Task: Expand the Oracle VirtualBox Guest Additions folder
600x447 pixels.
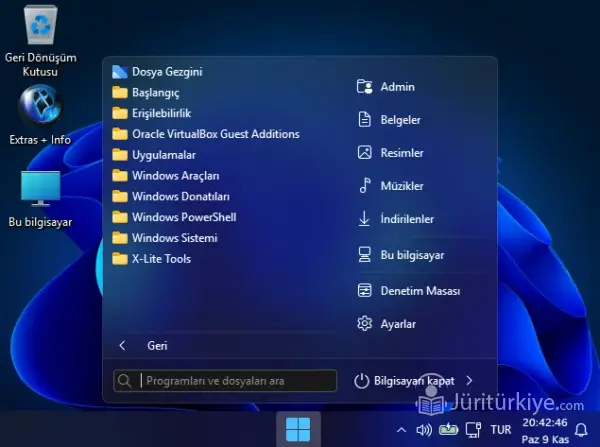Action: [215, 134]
